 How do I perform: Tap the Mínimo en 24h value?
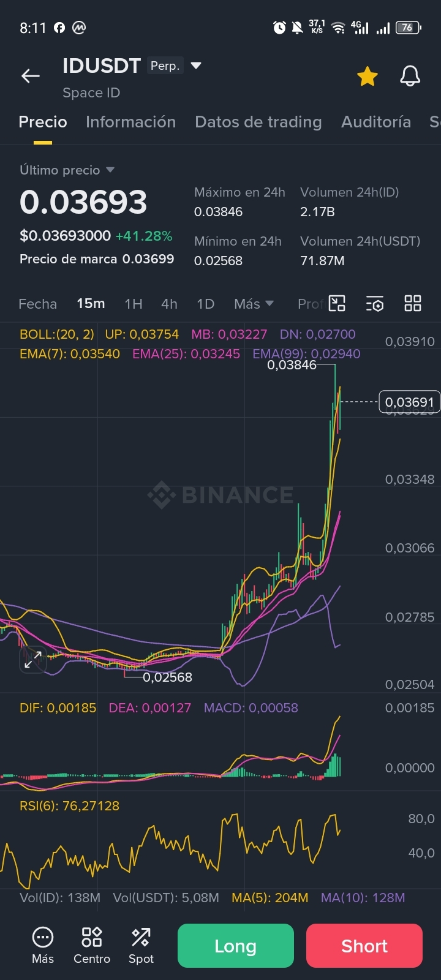point(218,260)
